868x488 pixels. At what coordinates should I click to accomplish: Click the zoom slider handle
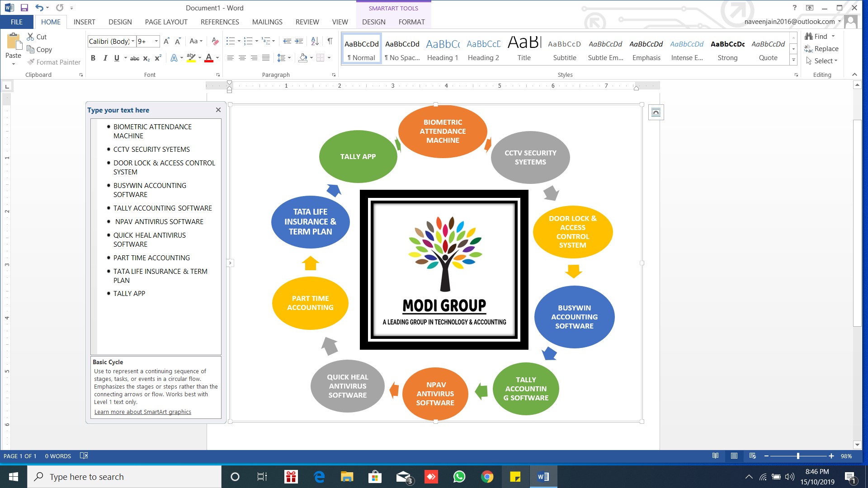[798, 456]
